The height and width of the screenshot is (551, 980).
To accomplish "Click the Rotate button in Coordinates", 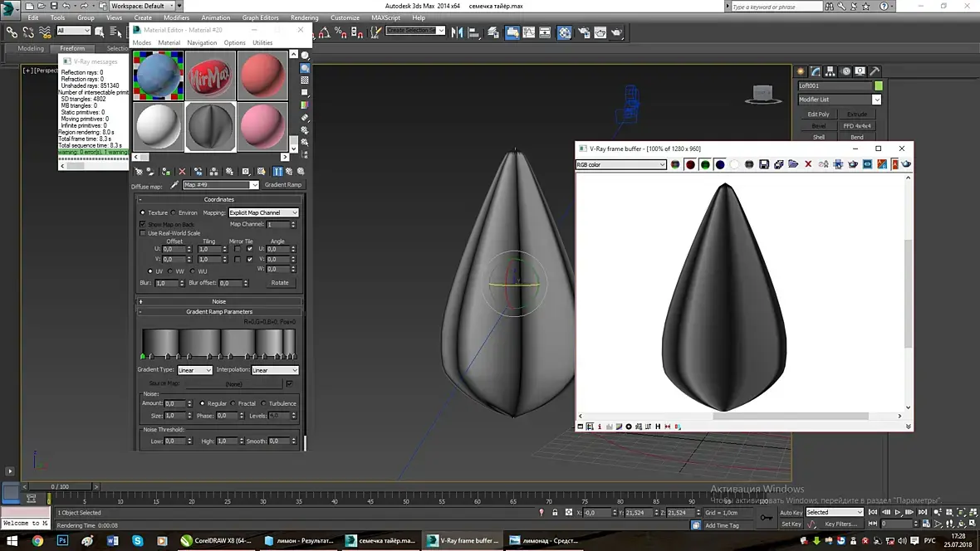I will click(x=279, y=283).
